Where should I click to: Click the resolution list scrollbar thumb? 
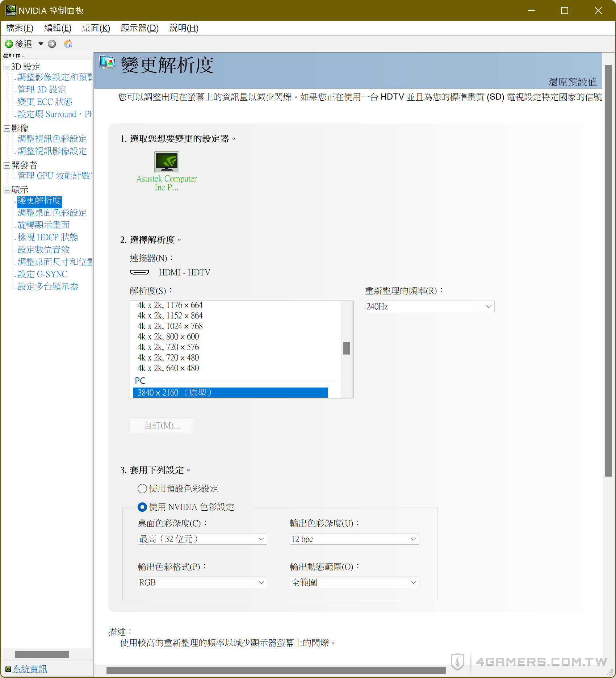tap(347, 348)
